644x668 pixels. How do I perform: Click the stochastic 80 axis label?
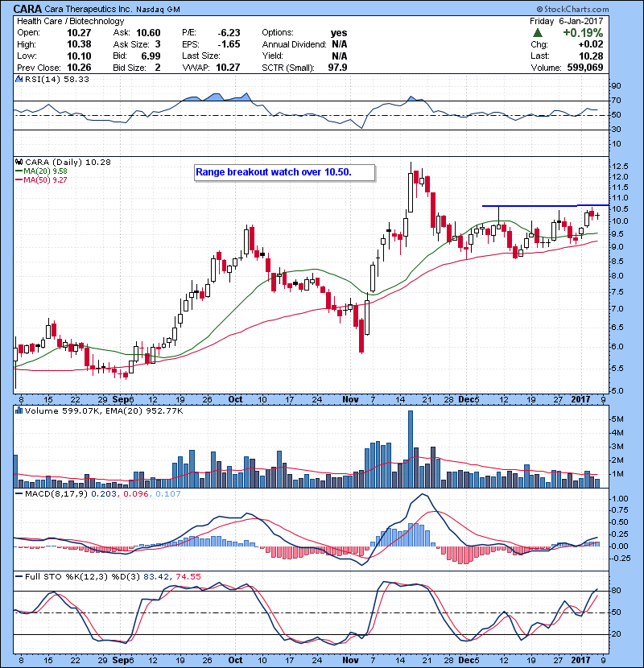(617, 591)
